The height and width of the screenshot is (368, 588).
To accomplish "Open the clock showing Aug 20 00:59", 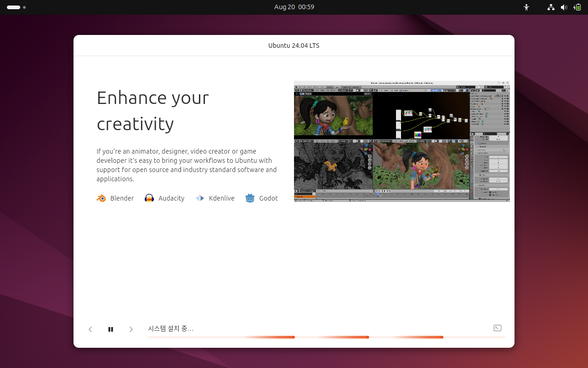I will [294, 7].
